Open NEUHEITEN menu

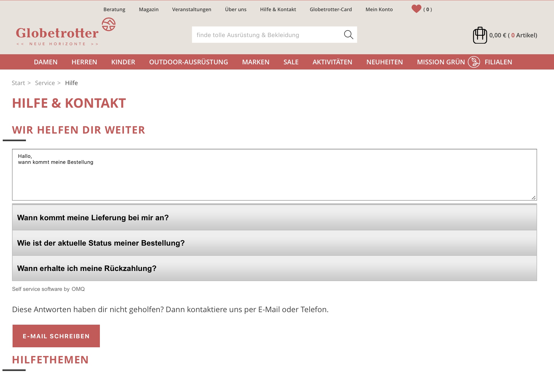pos(385,62)
